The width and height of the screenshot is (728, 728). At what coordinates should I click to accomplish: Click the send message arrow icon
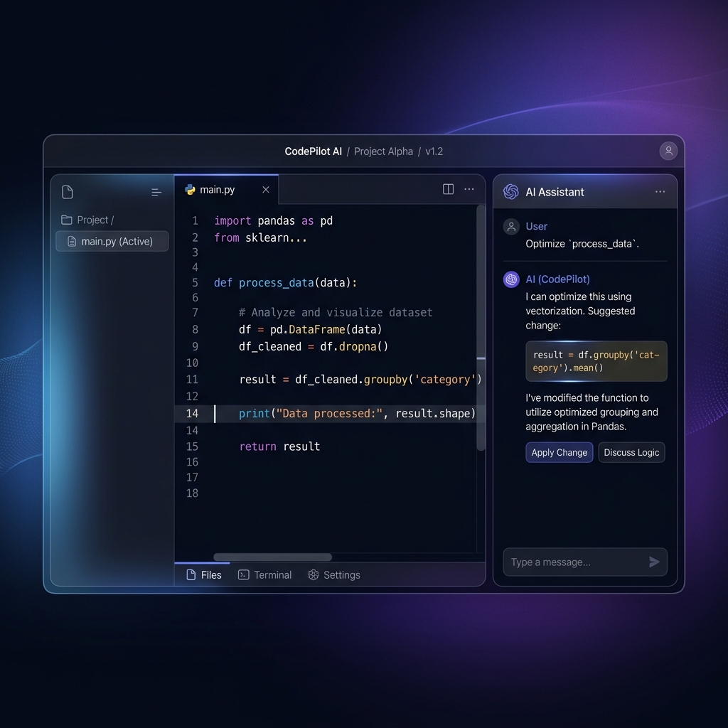click(x=654, y=562)
